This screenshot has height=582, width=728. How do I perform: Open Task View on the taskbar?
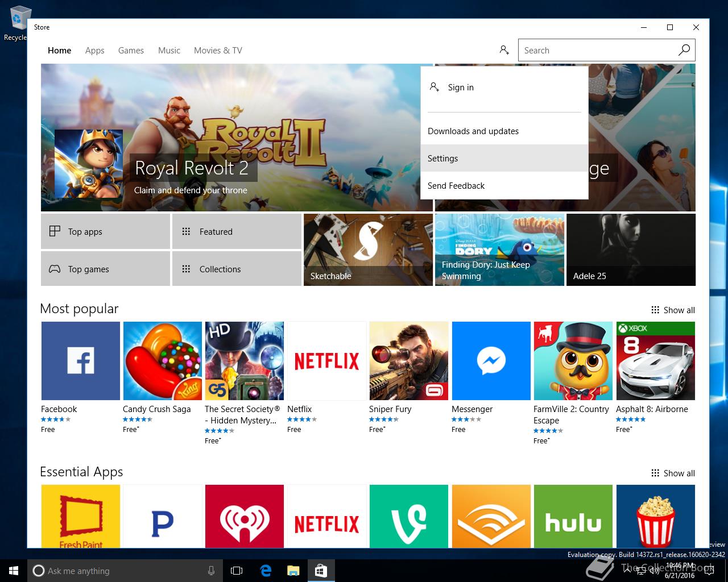pos(237,571)
